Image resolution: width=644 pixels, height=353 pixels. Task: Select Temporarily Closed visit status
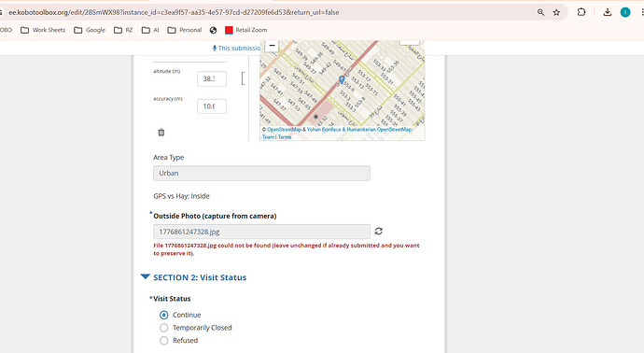[164, 328]
